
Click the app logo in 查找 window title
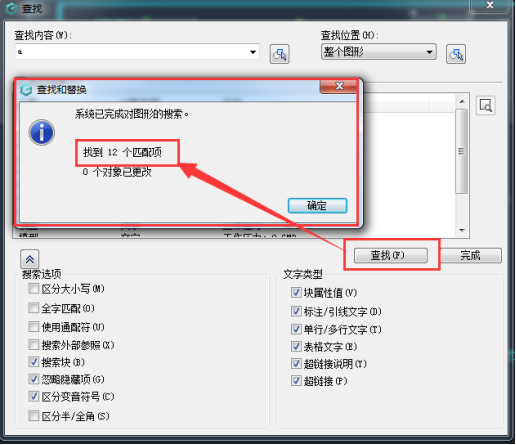tap(12, 9)
